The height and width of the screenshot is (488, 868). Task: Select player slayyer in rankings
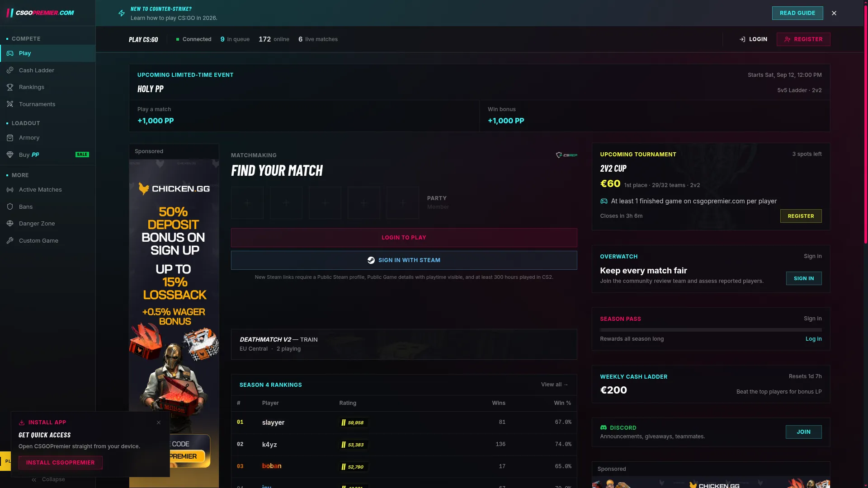273,422
